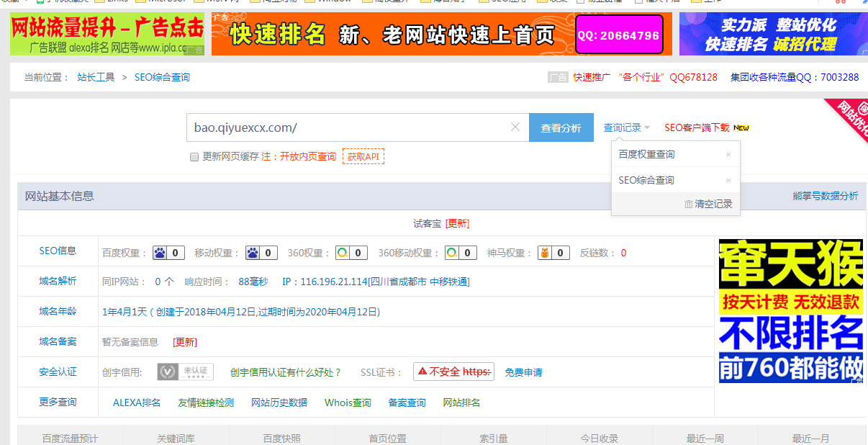Click the blue 实力派 整站优化 banner ad

tap(774, 34)
